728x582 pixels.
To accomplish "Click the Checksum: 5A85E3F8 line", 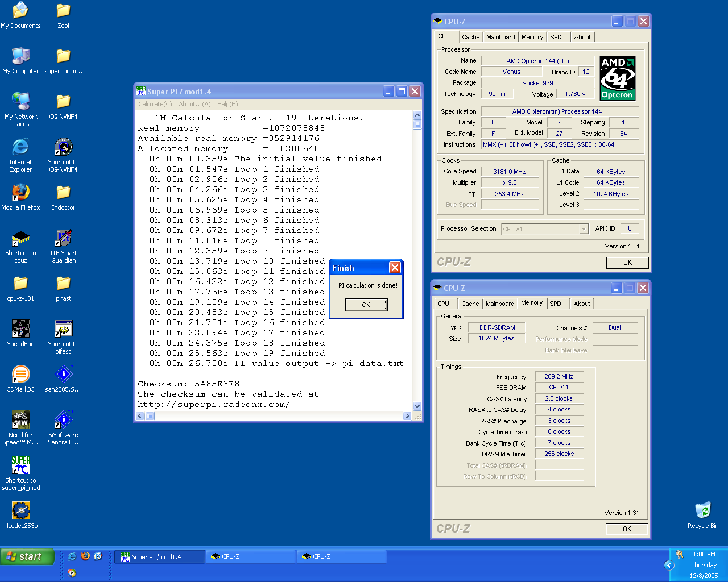I will point(189,384).
